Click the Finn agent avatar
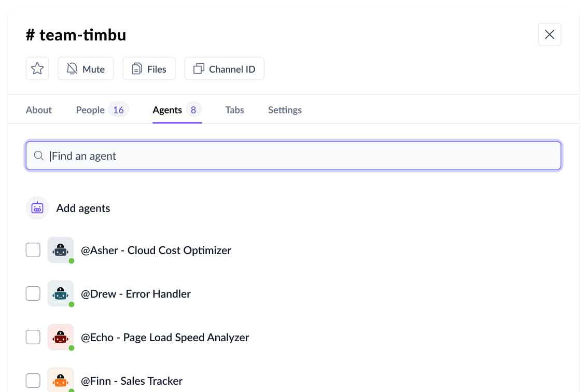Image resolution: width=587 pixels, height=392 pixels. pos(61,380)
